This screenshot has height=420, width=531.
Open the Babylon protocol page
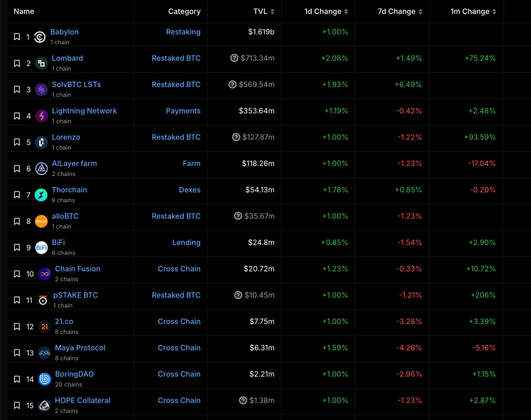click(x=65, y=32)
